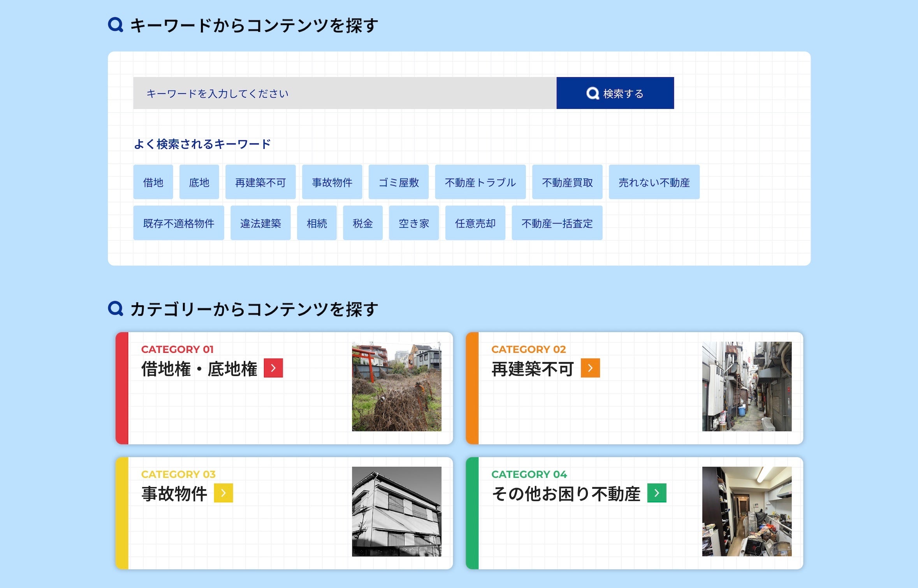Screen dimensions: 918x588
Task: Choose the 空き家 keyword tag
Action: [413, 223]
